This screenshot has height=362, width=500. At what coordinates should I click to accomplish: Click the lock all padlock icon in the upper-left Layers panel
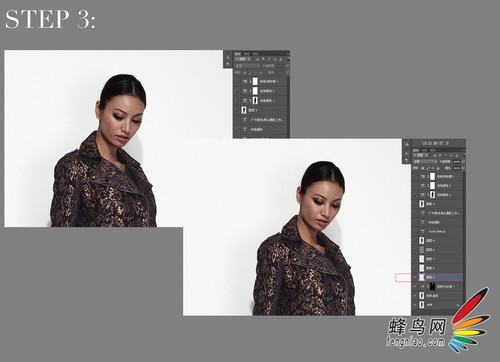point(261,73)
